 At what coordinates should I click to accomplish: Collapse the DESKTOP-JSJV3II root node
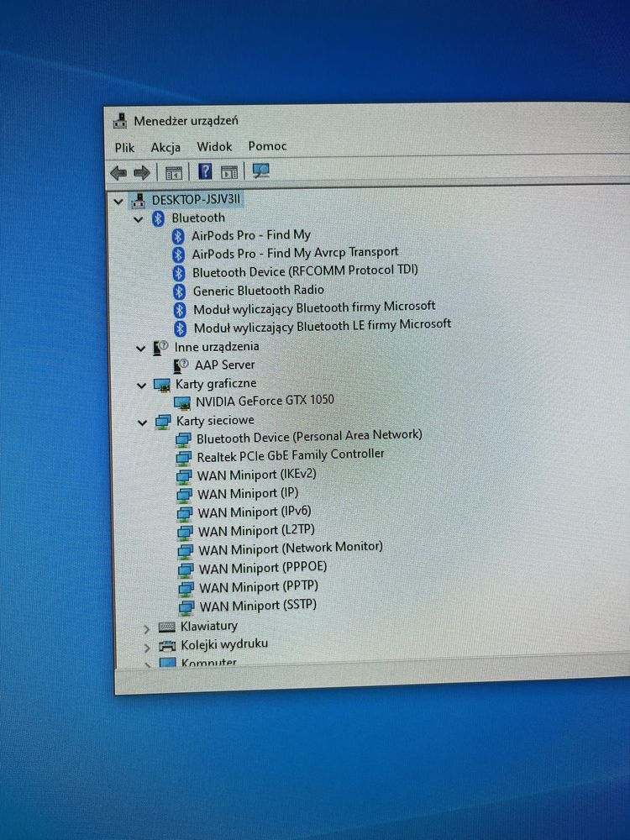(x=118, y=202)
